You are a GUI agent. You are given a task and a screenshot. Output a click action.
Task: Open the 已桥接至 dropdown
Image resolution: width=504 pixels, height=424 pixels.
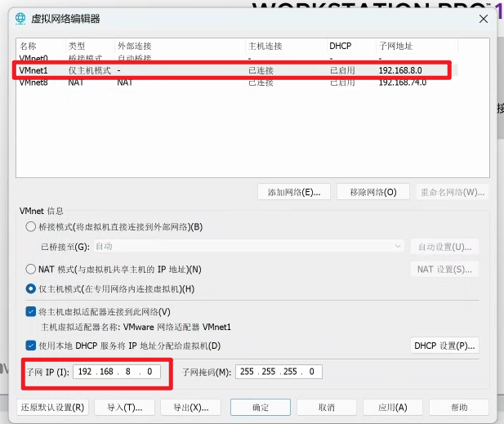pos(249,246)
